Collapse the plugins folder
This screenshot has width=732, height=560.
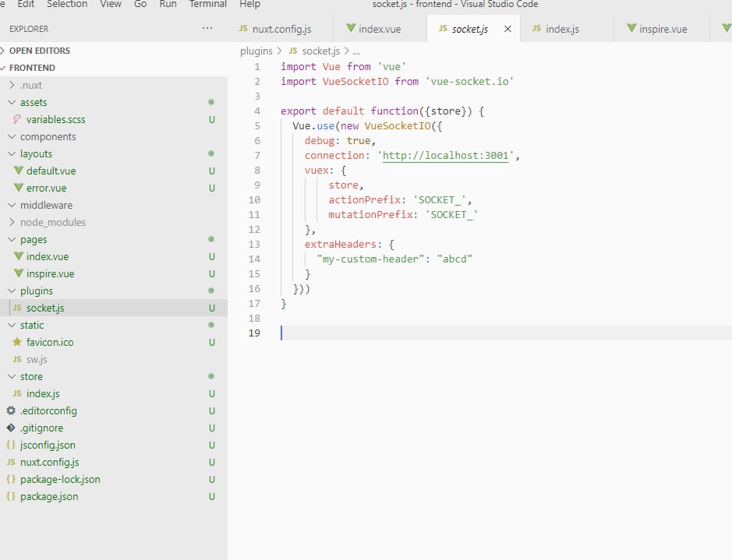point(12,291)
